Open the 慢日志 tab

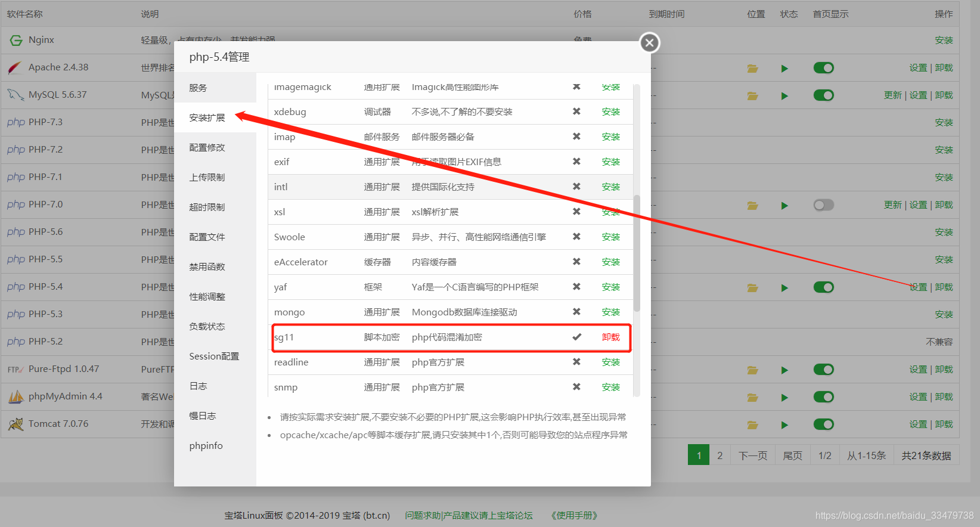point(215,416)
